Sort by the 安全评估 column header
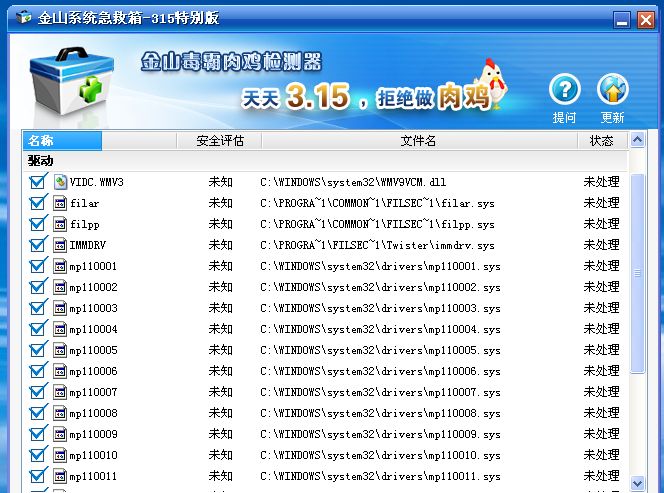The width and height of the screenshot is (664, 493). (x=219, y=141)
